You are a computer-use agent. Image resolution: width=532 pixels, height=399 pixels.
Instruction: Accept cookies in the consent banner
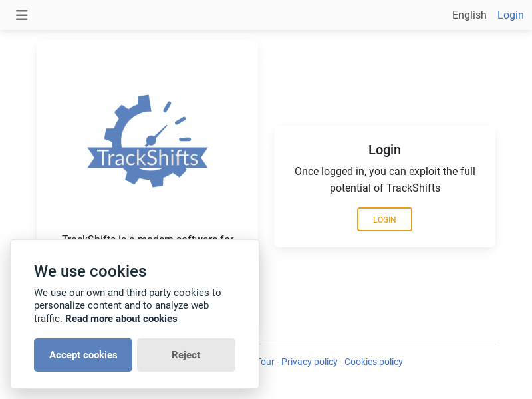83,355
